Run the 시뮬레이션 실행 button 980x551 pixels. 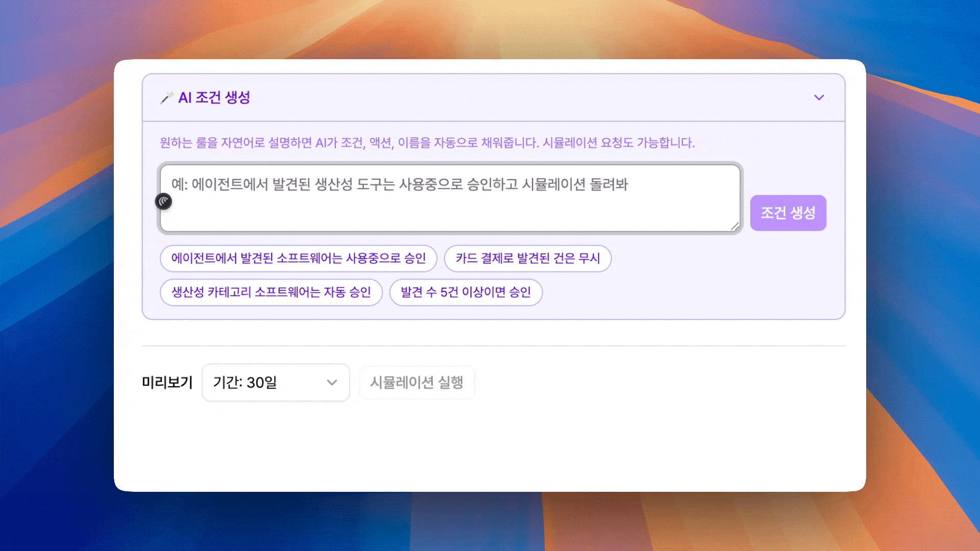click(x=416, y=383)
